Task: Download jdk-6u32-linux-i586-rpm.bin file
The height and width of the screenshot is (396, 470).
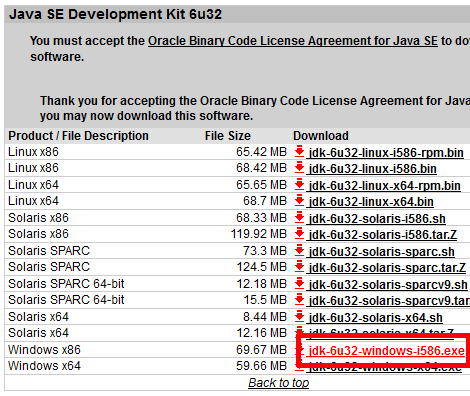Action: pos(386,153)
